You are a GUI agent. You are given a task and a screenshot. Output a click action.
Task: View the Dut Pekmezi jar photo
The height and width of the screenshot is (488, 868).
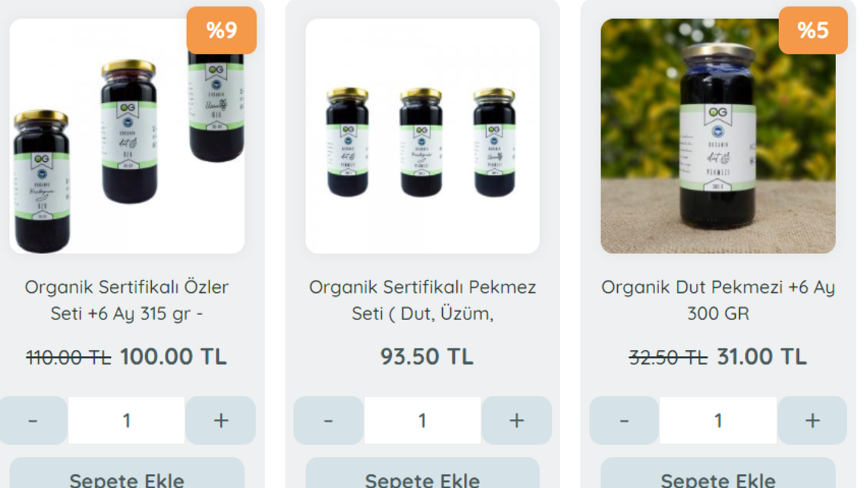718,136
